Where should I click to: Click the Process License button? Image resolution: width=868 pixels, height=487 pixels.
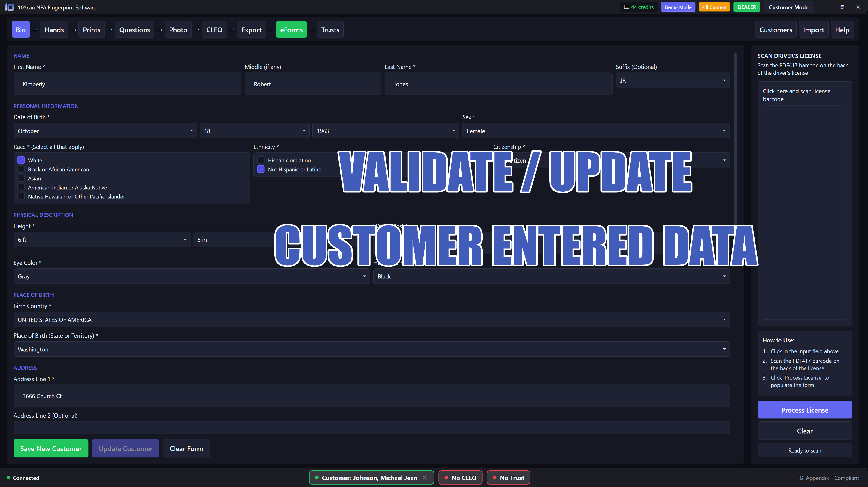pyautogui.click(x=805, y=410)
